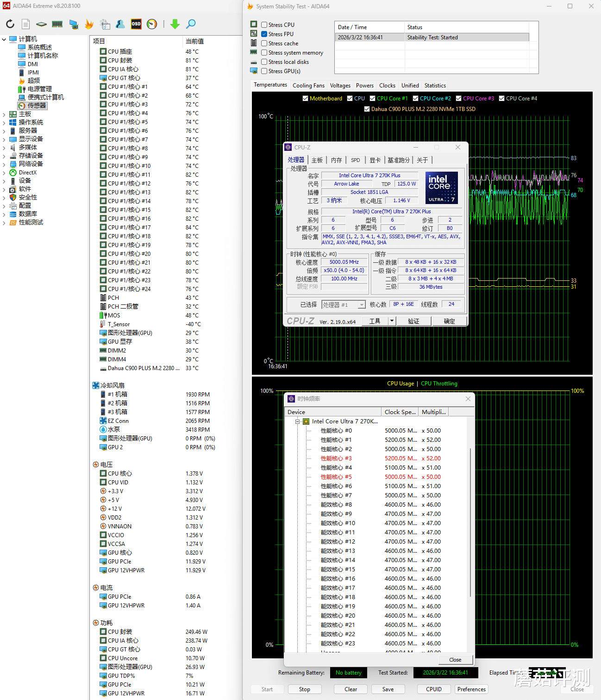
Task: Open the 主板 tab in CPU-Z
Action: [x=317, y=160]
